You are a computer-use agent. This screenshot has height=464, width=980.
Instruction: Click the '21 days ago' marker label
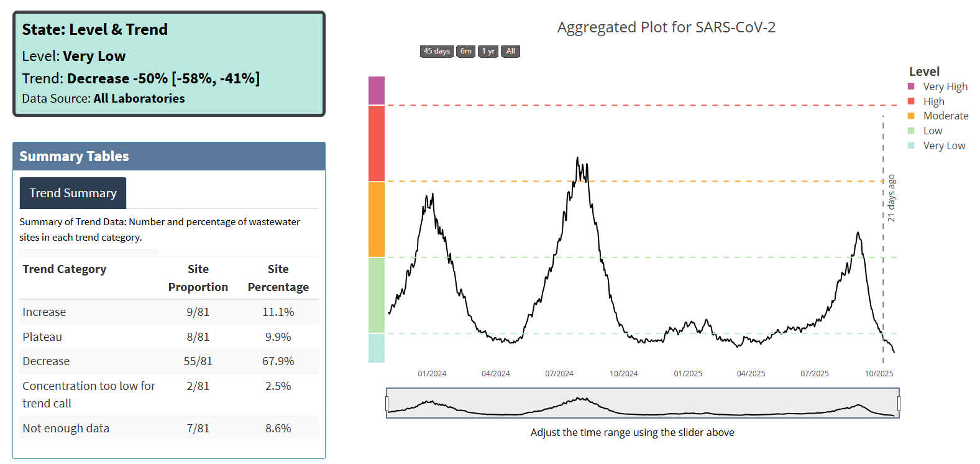pos(891,198)
